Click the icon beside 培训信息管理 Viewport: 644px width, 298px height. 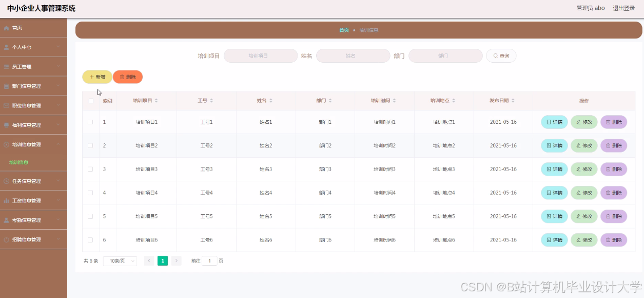coord(7,145)
